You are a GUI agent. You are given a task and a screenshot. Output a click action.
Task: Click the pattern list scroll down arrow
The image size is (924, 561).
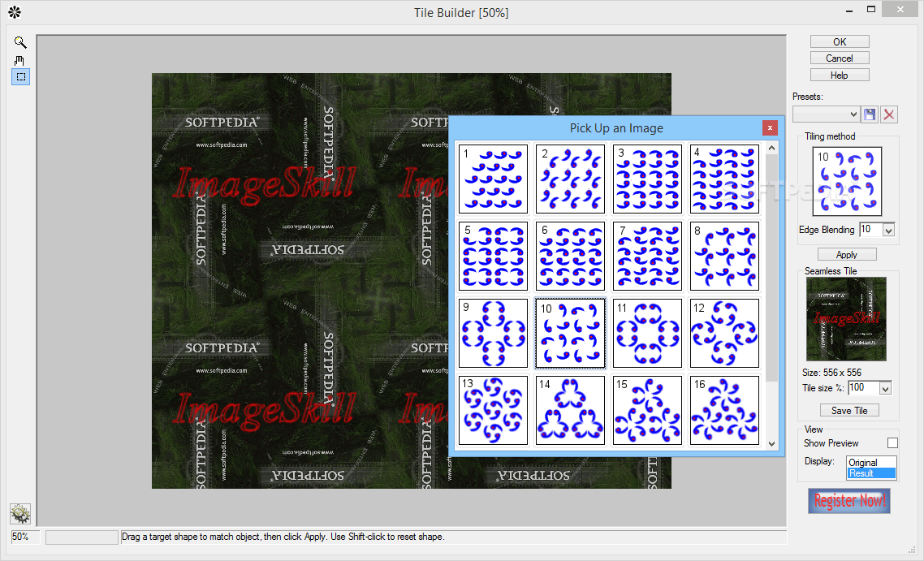point(771,444)
